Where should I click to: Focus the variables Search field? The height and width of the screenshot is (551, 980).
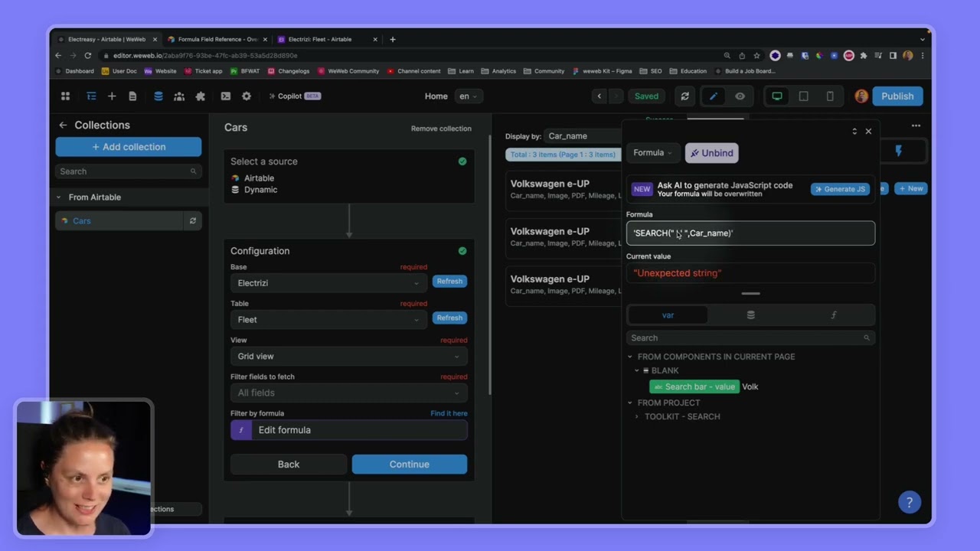750,338
